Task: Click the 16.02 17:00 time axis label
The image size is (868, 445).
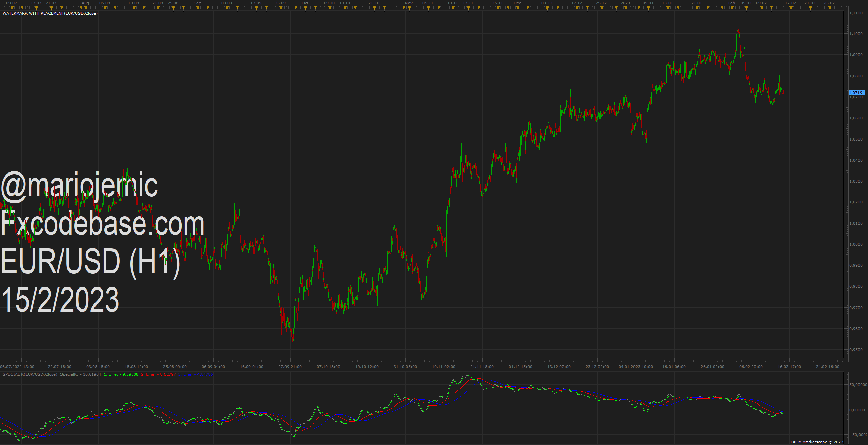Action: point(789,367)
